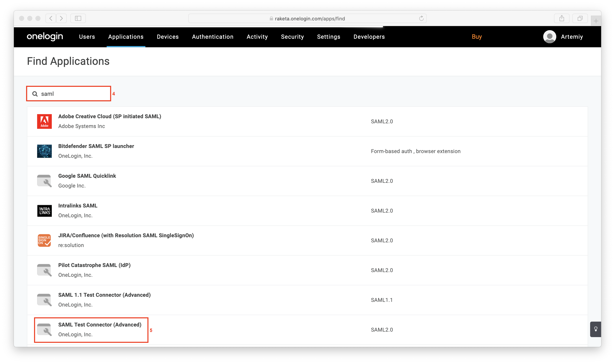Click the Bitdefender SAML launcher icon

coord(44,151)
